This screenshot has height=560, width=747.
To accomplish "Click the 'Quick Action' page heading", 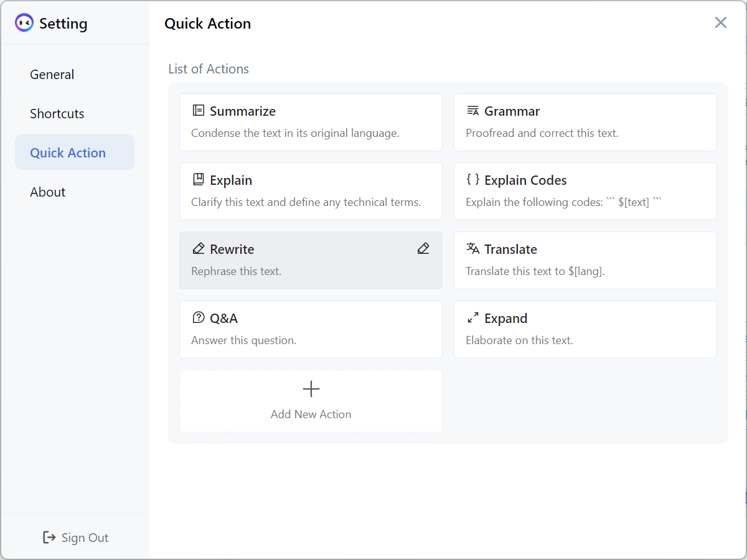I will tap(208, 24).
